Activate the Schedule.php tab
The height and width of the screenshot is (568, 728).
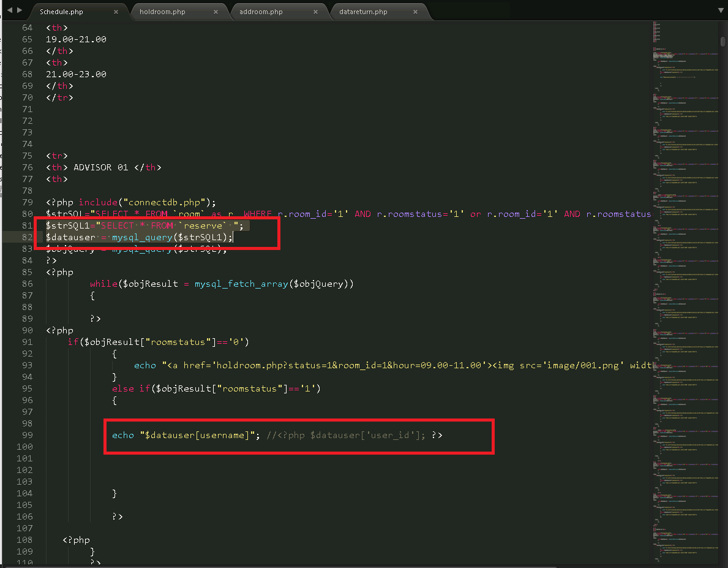61,12
